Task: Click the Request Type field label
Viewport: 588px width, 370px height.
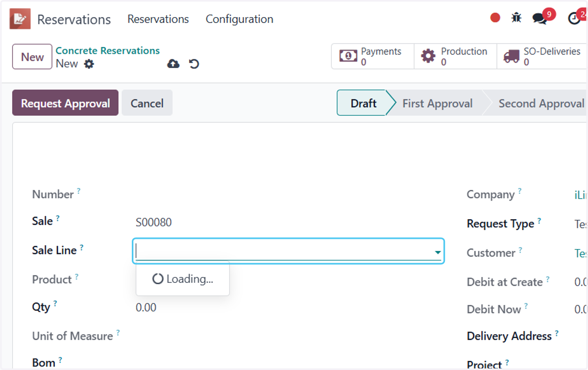Action: [500, 224]
